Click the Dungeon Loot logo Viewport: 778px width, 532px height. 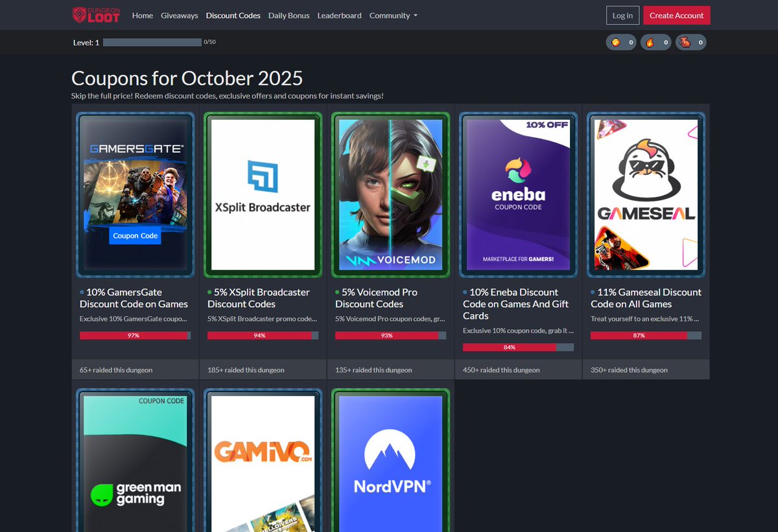click(x=96, y=15)
